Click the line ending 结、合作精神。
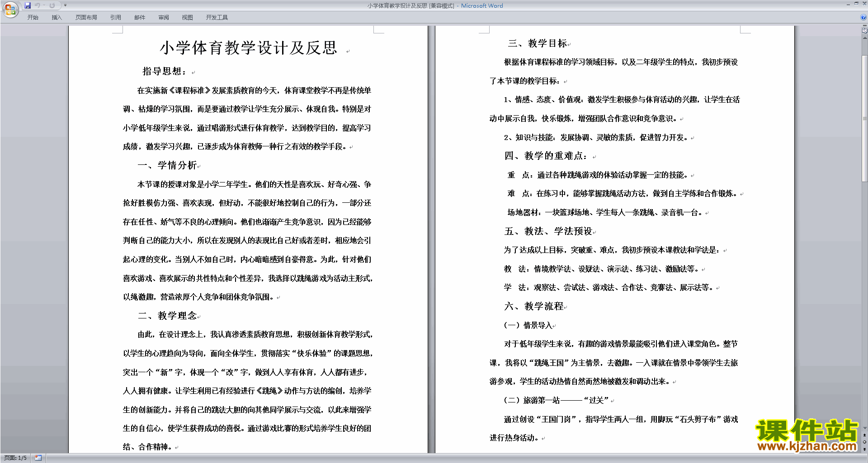 tap(148, 447)
